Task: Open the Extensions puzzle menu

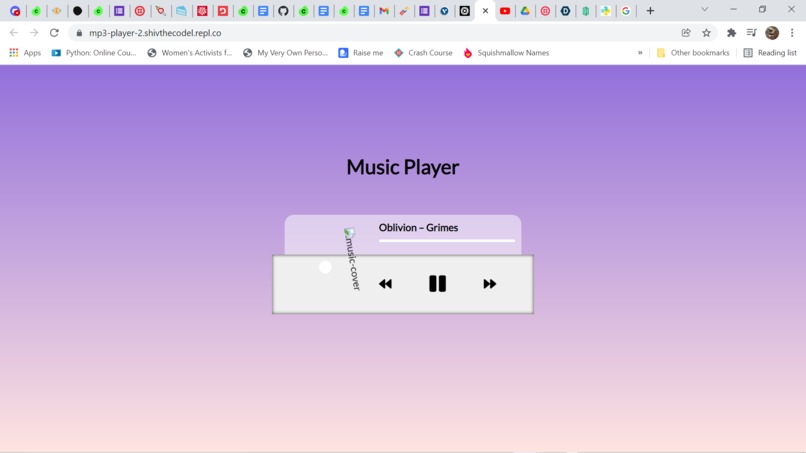Action: (x=731, y=32)
